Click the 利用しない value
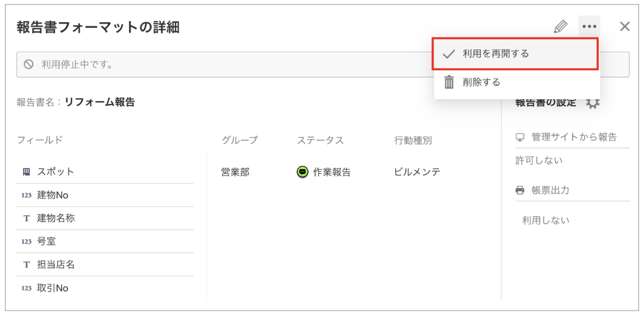Image resolution: width=644 pixels, height=316 pixels. point(546,220)
